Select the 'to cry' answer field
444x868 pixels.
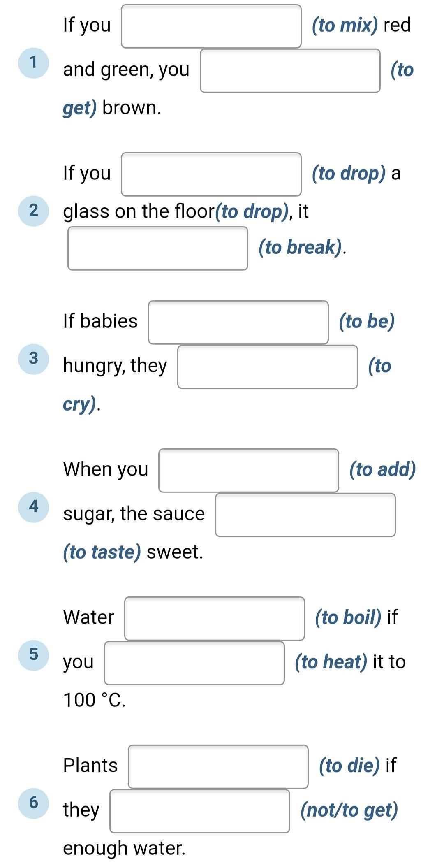point(268,367)
